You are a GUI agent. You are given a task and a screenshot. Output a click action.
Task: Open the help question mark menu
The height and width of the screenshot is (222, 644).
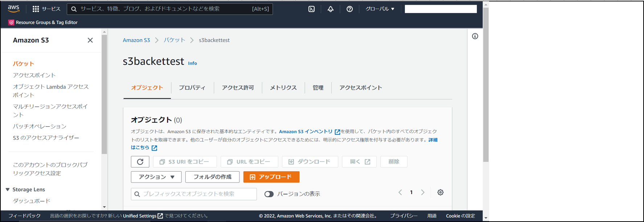pos(349,9)
